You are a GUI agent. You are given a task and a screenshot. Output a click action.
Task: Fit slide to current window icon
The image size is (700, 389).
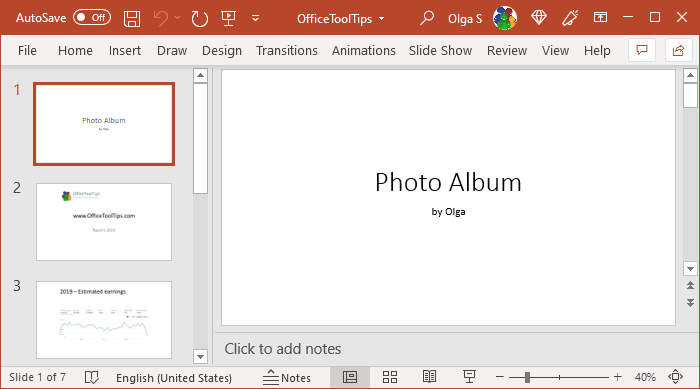(675, 377)
